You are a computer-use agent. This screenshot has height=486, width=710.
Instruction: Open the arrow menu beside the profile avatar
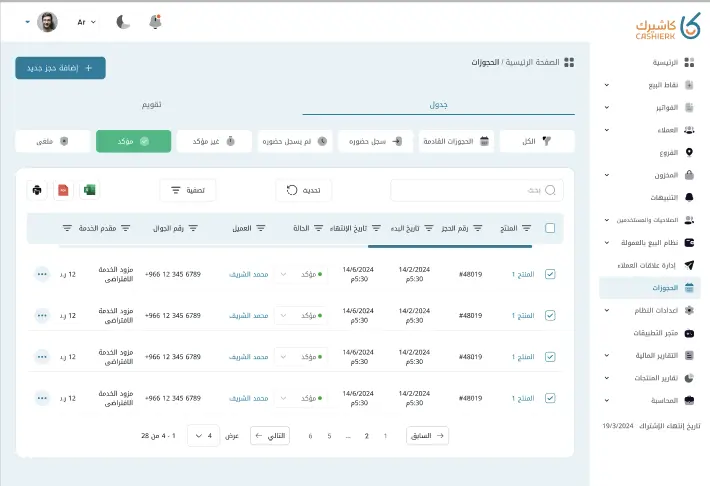point(28,22)
